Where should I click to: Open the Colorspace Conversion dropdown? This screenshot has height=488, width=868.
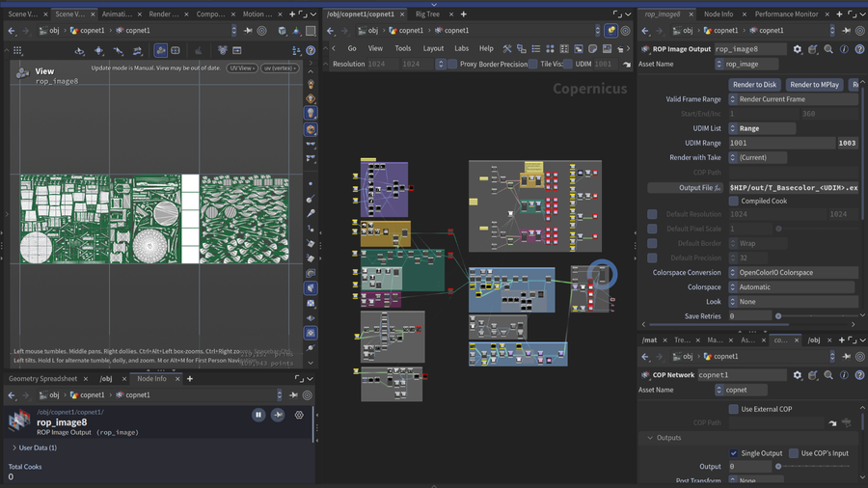793,273
